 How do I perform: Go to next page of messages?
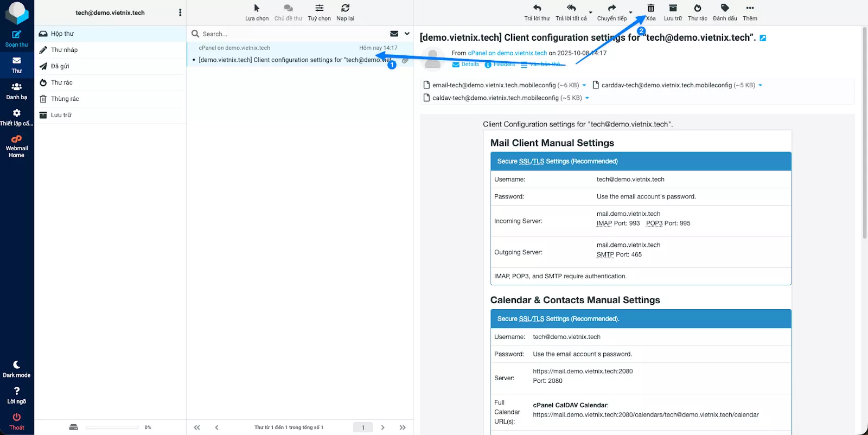(382, 427)
